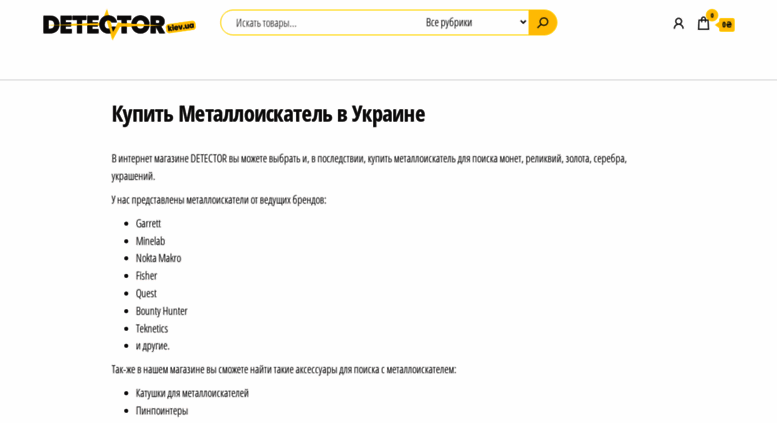Viewport: 777px width, 423px height.
Task: Click the "Пинпоинтеры" list item
Action: tap(162, 411)
